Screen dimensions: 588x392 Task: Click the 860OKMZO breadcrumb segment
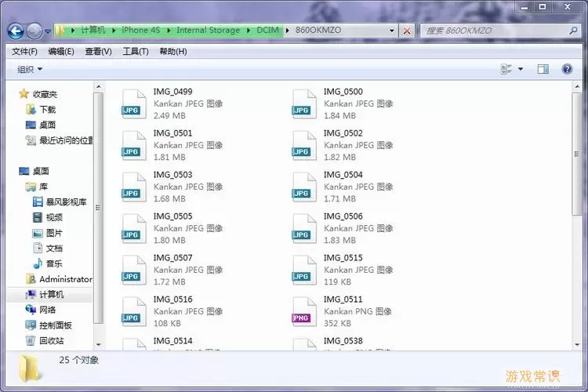pos(318,30)
